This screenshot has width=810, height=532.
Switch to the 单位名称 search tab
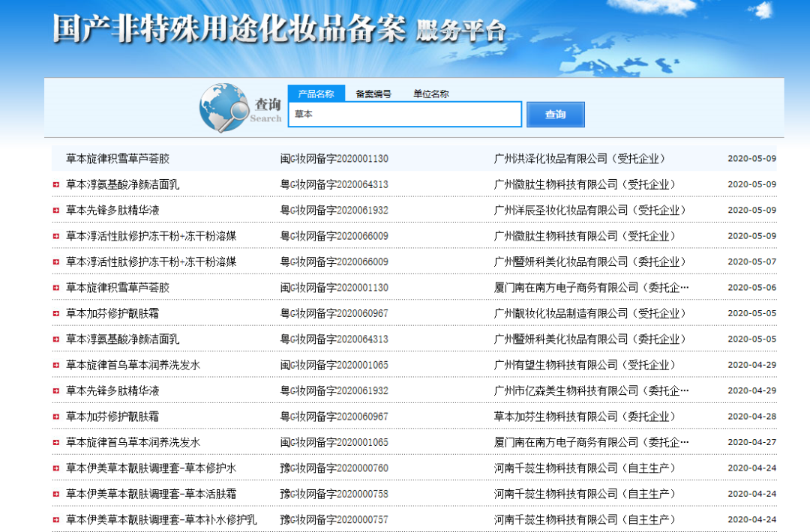[430, 94]
